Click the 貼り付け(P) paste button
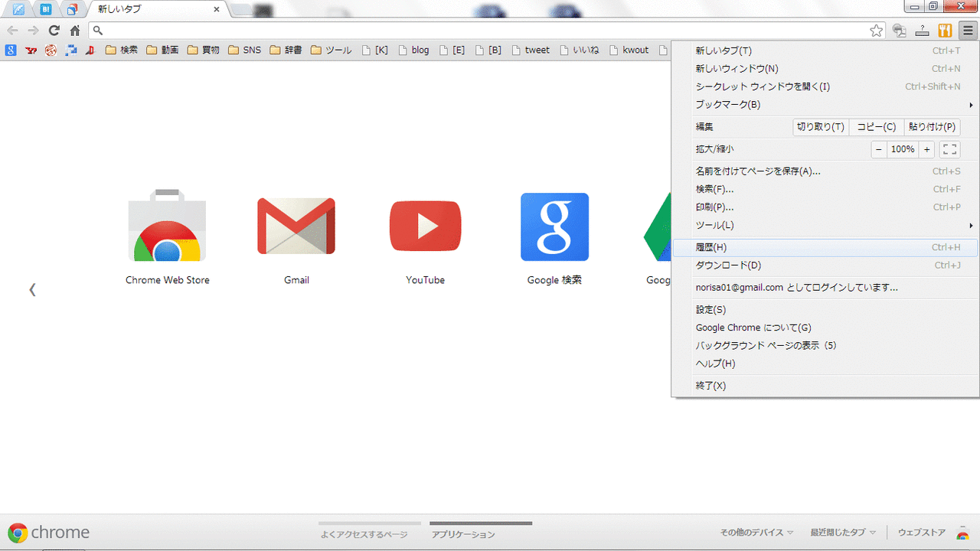The height and width of the screenshot is (551, 980). pos(932,127)
